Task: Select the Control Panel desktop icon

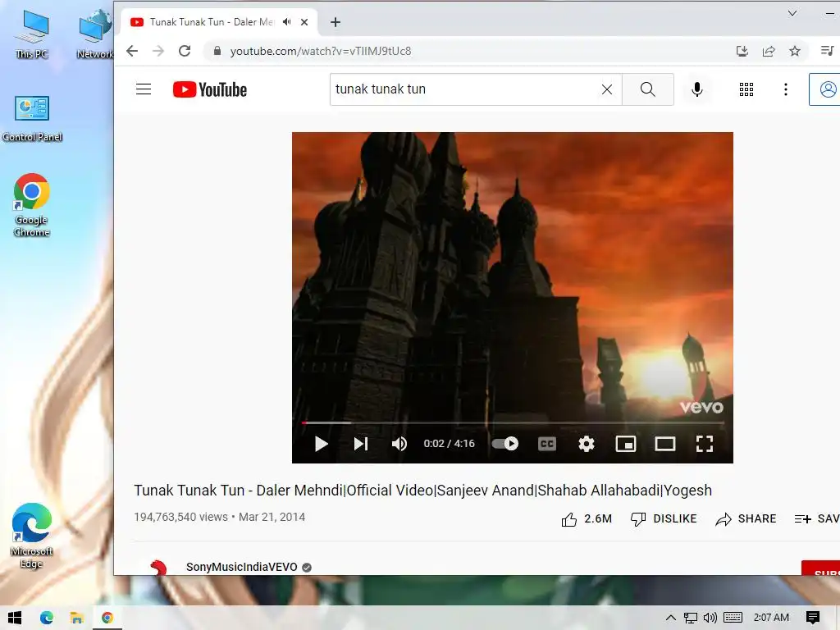Action: tap(32, 119)
